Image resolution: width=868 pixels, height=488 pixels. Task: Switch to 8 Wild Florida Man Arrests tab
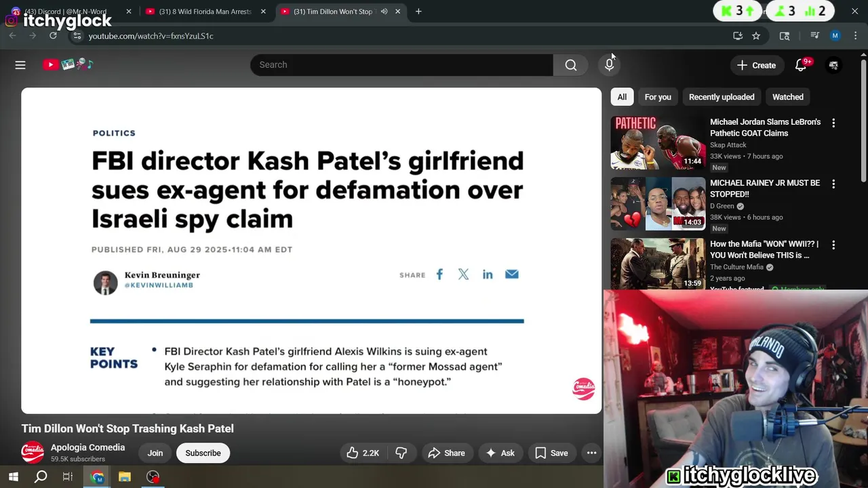coord(205,12)
